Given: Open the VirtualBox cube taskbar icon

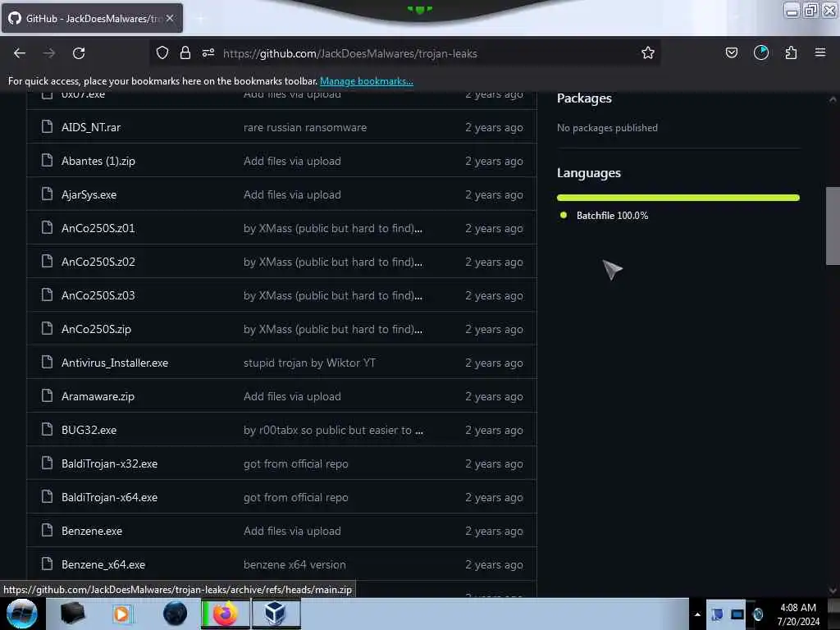Looking at the screenshot, I should point(276,614).
